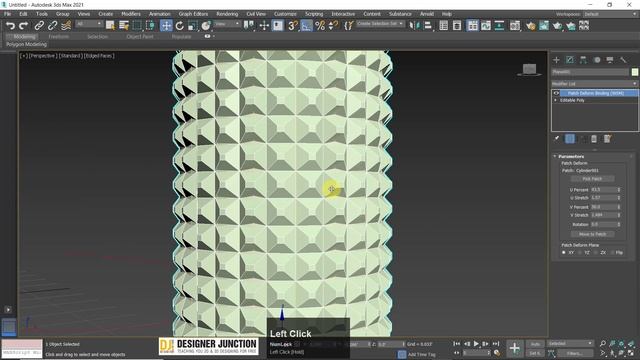Toggle Window/Crossing selection icon

tap(150, 26)
